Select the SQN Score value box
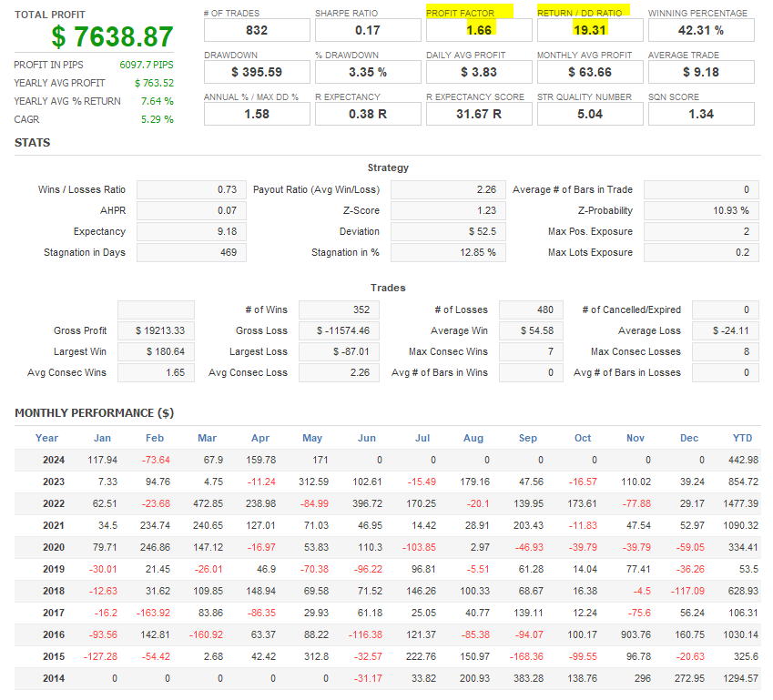Screen dimensions: 773x700 pyautogui.click(x=701, y=114)
